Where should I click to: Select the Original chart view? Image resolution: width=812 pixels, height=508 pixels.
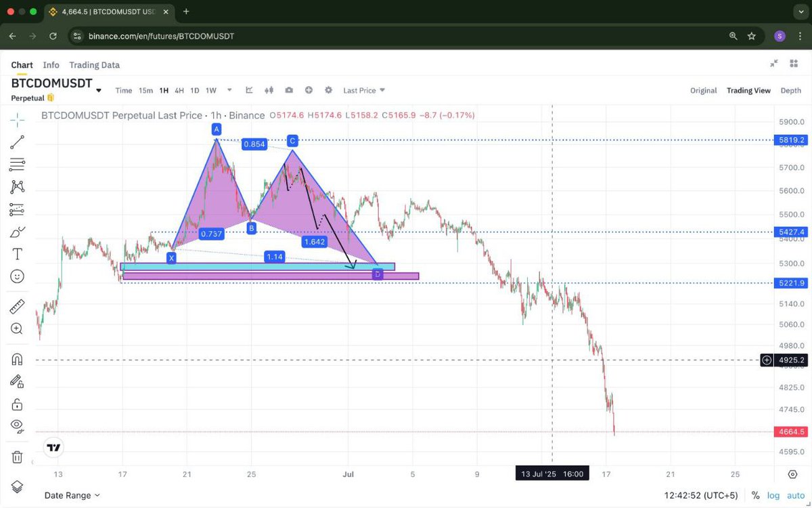tap(703, 90)
